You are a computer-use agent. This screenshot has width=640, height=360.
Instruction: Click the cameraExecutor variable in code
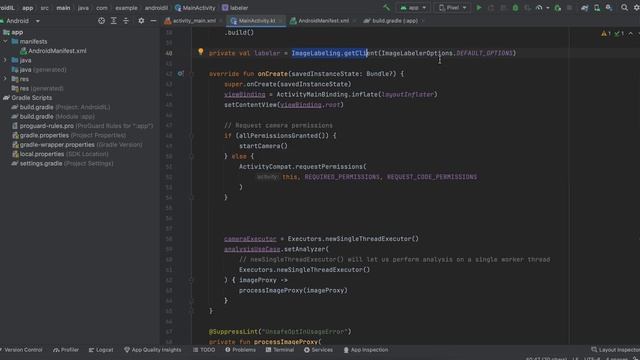click(250, 239)
